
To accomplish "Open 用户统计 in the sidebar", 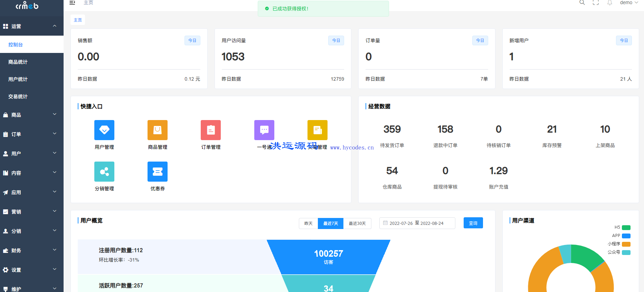I will (x=32, y=79).
